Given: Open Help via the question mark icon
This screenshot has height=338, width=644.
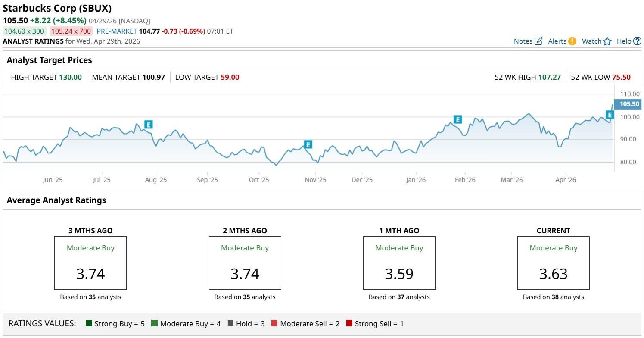Looking at the screenshot, I should (638, 41).
